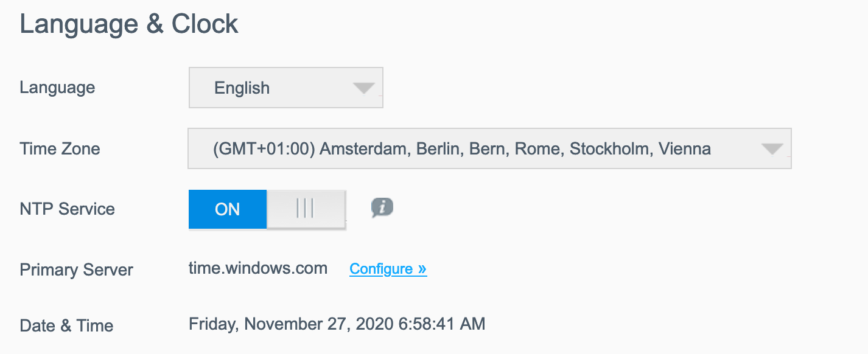Click the NTP toggle grip handle

(305, 209)
